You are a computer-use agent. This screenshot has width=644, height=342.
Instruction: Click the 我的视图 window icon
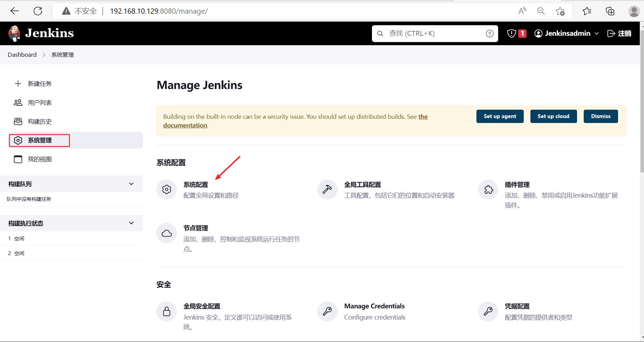click(x=18, y=159)
